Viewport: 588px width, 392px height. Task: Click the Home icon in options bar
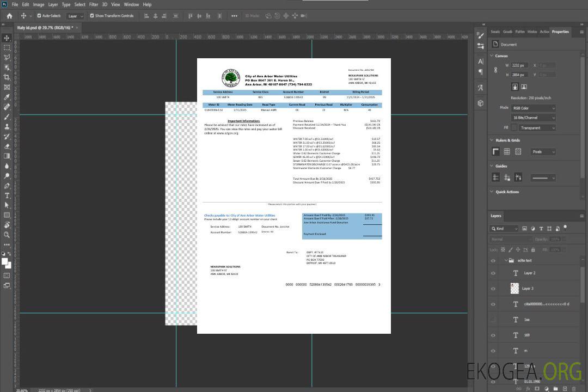pyautogui.click(x=9, y=16)
